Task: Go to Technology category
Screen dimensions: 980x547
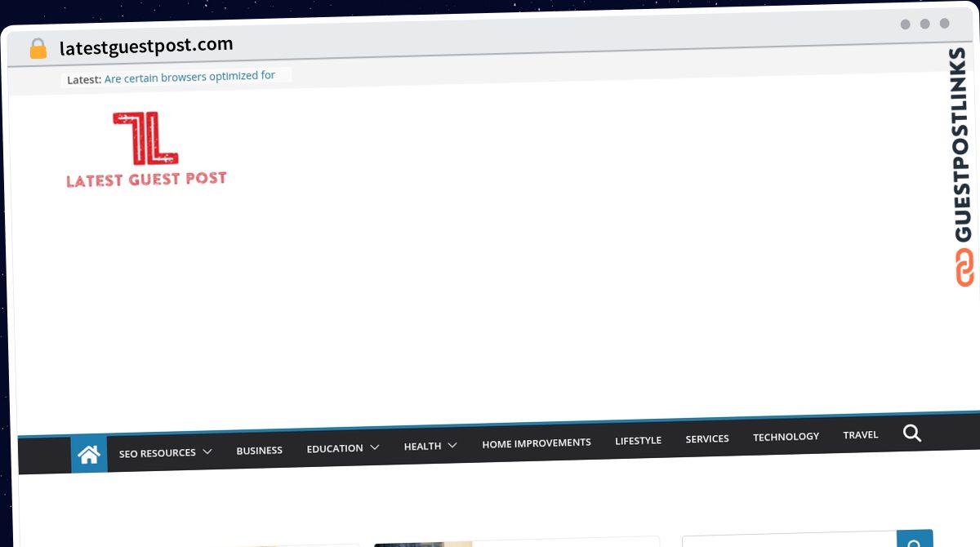Action: [786, 437]
